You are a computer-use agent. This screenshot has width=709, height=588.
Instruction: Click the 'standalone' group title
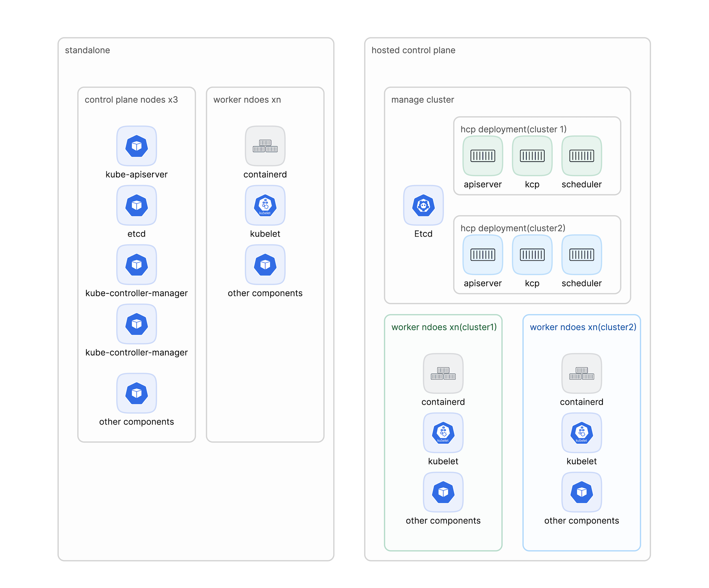coord(87,50)
